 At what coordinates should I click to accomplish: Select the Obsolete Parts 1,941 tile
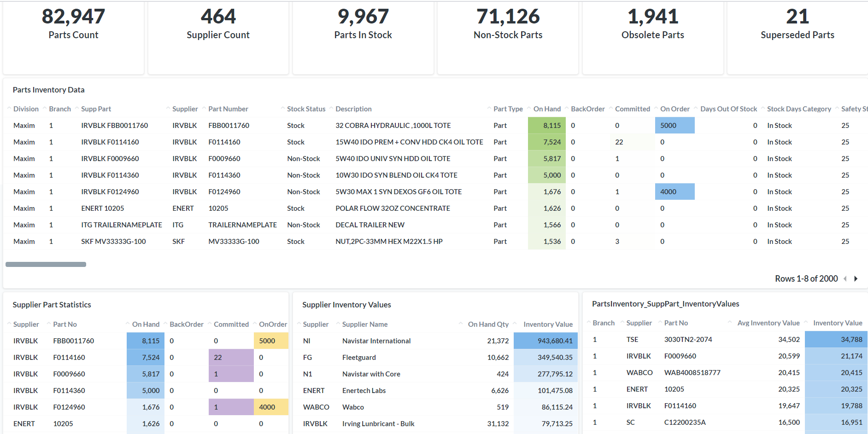click(653, 37)
